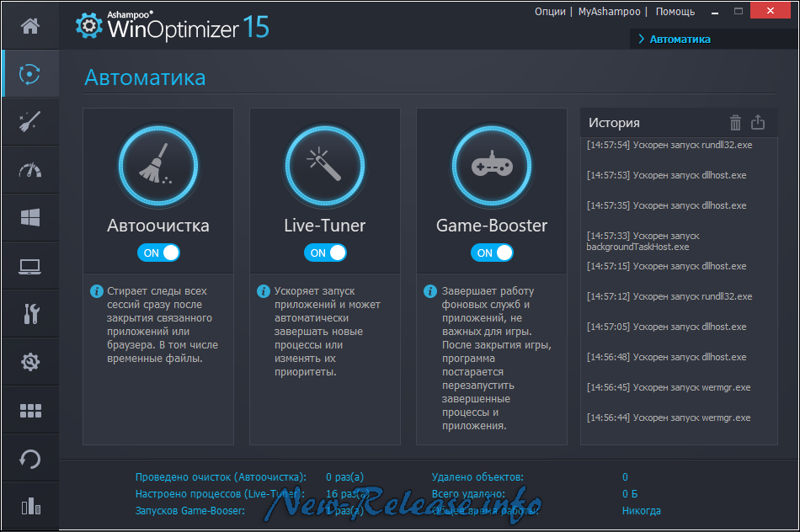800x532 pixels.
Task: Open the bar chart statistics sidebar icon
Action: click(x=31, y=506)
